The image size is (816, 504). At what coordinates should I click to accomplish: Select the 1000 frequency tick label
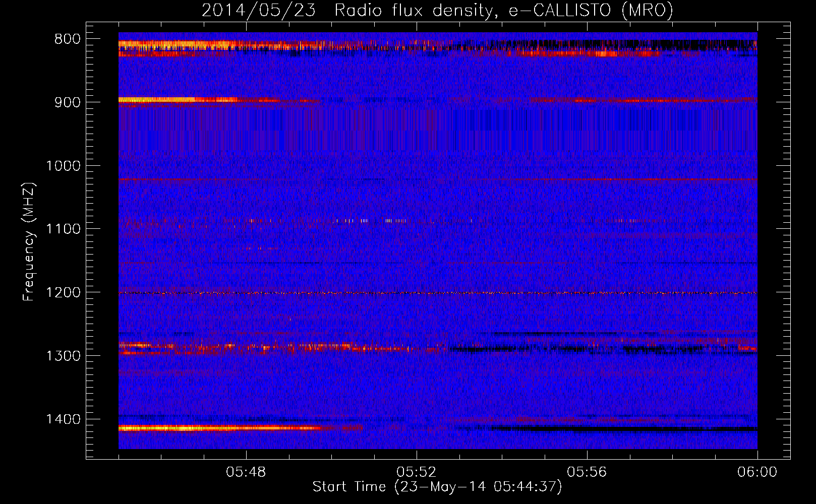coord(64,166)
